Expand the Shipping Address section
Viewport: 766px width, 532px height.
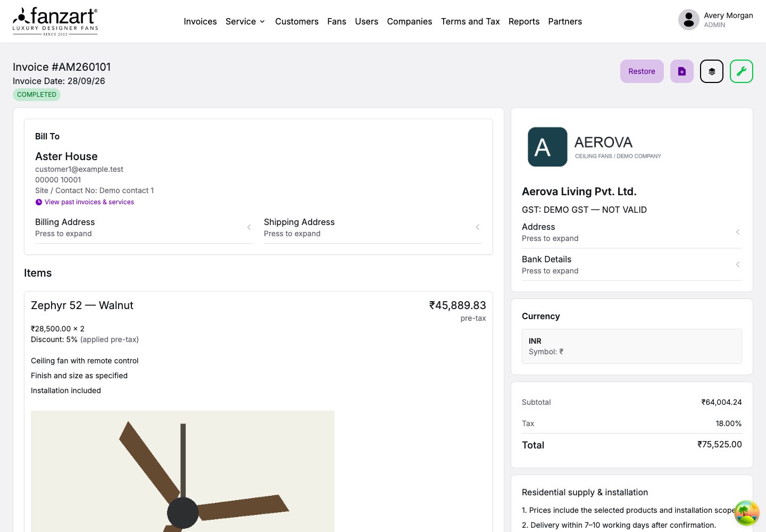coord(373,228)
